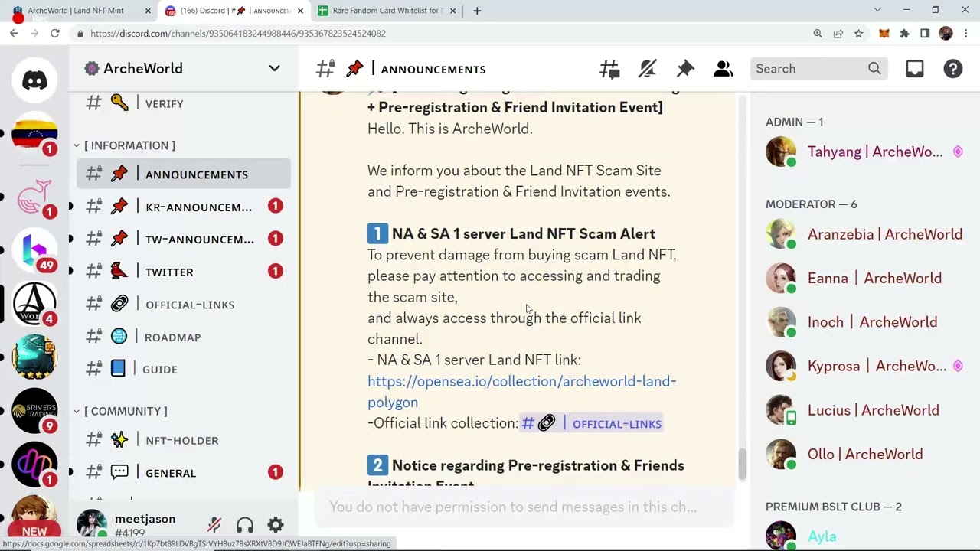
Task: View Aranzebia | ArcheWorld moderator profile
Action: pyautogui.click(x=865, y=234)
